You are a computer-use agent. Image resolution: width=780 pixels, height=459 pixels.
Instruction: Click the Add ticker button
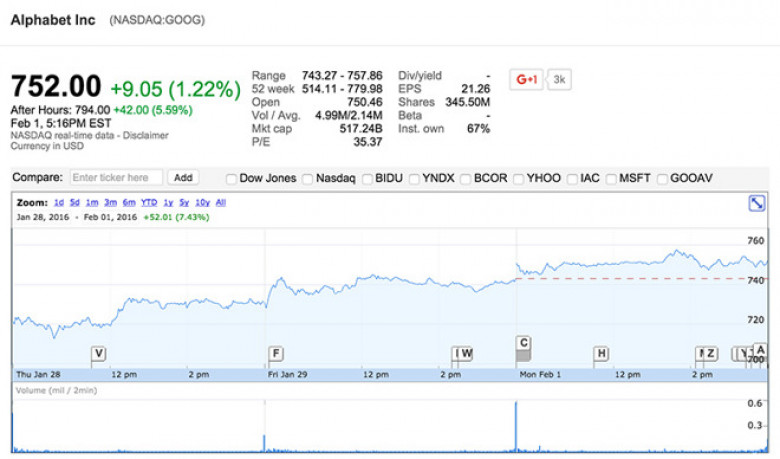tap(183, 178)
